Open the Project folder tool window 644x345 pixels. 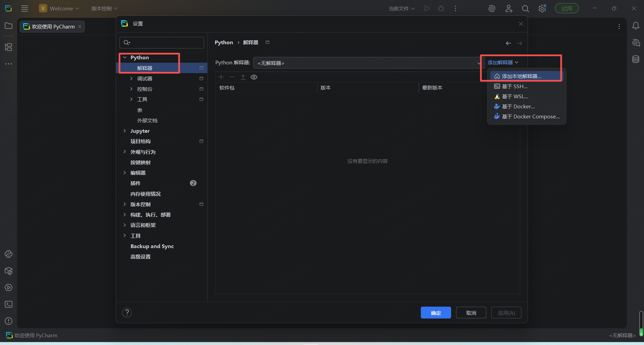pyautogui.click(x=9, y=26)
